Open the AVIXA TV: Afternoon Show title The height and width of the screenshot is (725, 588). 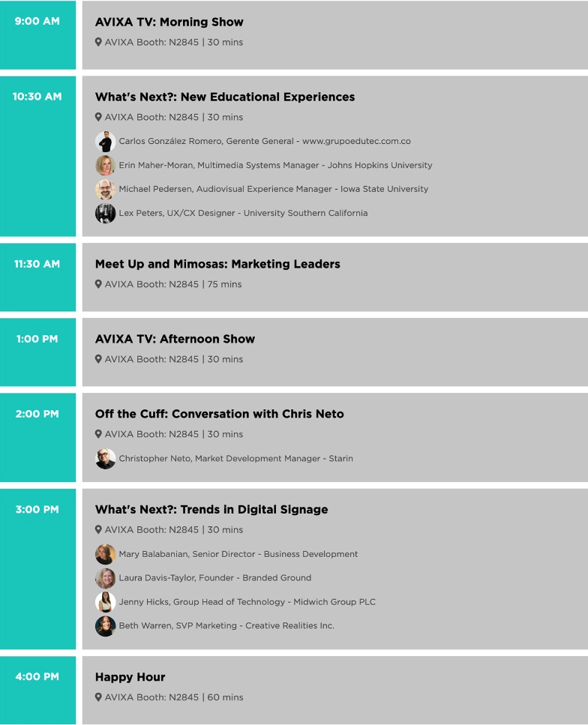(x=175, y=339)
